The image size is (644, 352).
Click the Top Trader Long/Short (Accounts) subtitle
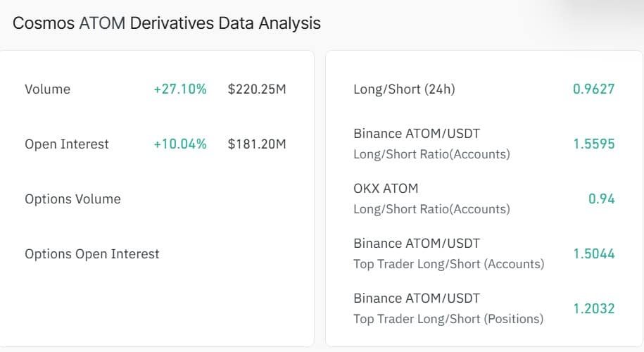point(448,264)
